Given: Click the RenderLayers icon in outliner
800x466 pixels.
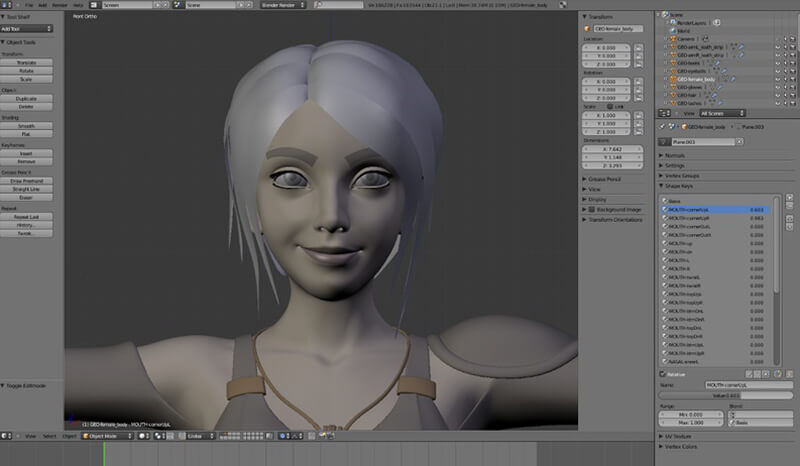Looking at the screenshot, I should 673,23.
